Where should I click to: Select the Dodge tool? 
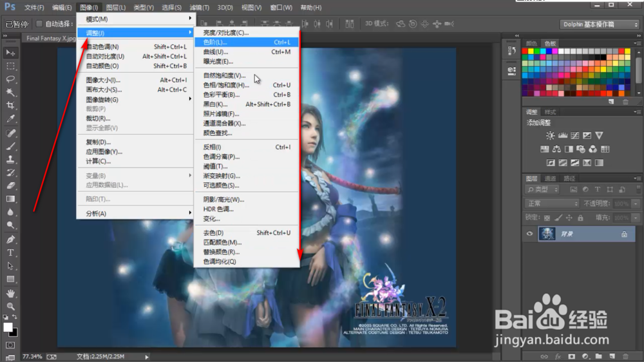10,225
